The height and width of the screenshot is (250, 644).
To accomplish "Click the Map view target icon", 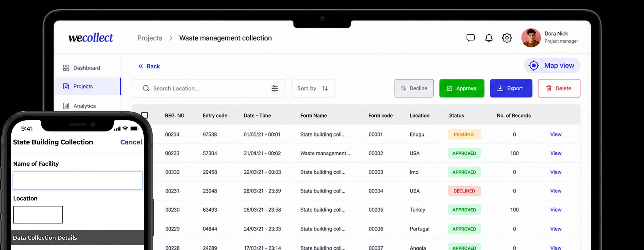I will 533,66.
